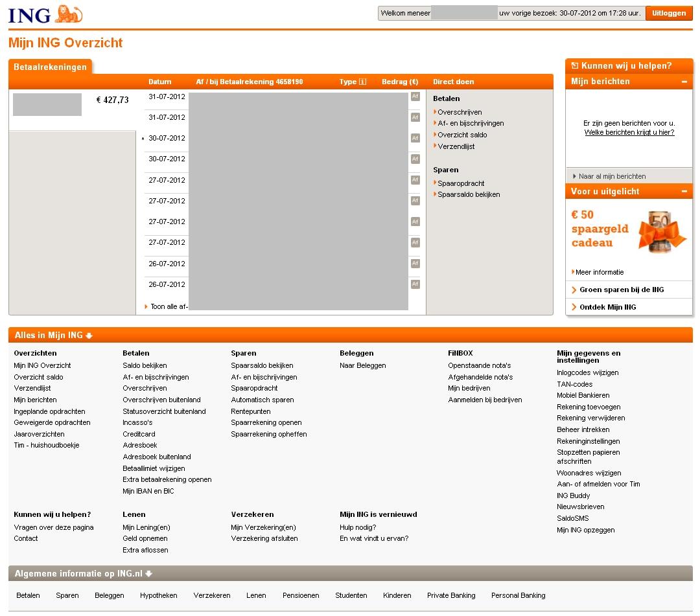Open Spaaropdracht in the Direct doen panel

click(x=461, y=183)
